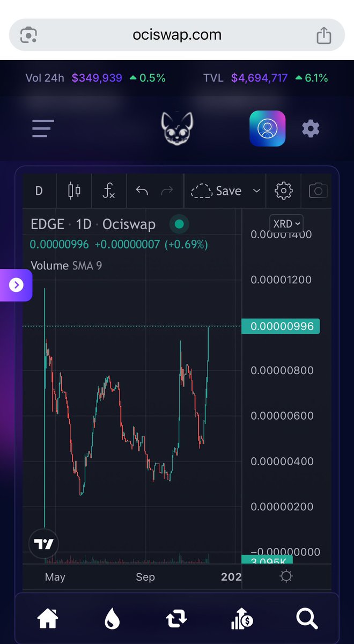Click the 0.00000996 price label
Image resolution: width=354 pixels, height=644 pixels.
coord(281,326)
